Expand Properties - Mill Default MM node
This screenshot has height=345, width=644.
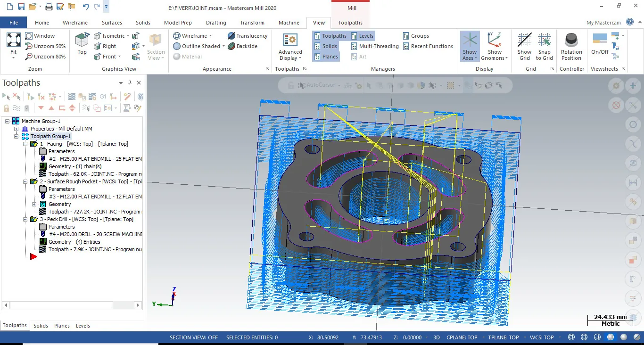pyautogui.click(x=17, y=129)
